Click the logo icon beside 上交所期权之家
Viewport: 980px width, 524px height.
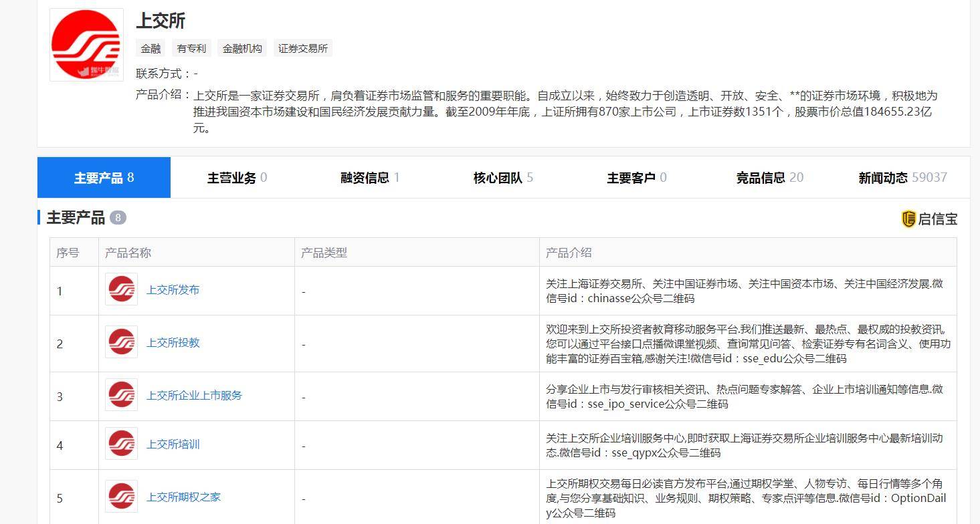(122, 497)
